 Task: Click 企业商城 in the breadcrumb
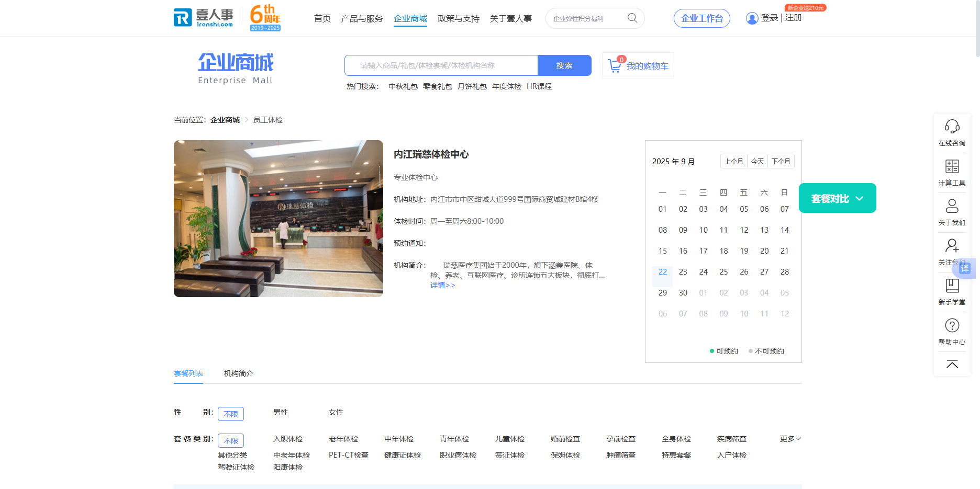point(225,120)
